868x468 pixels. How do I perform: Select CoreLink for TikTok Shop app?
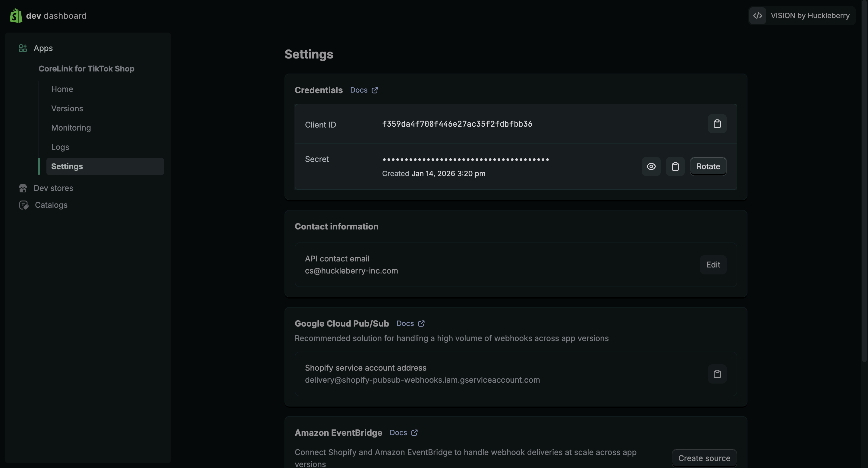click(86, 69)
